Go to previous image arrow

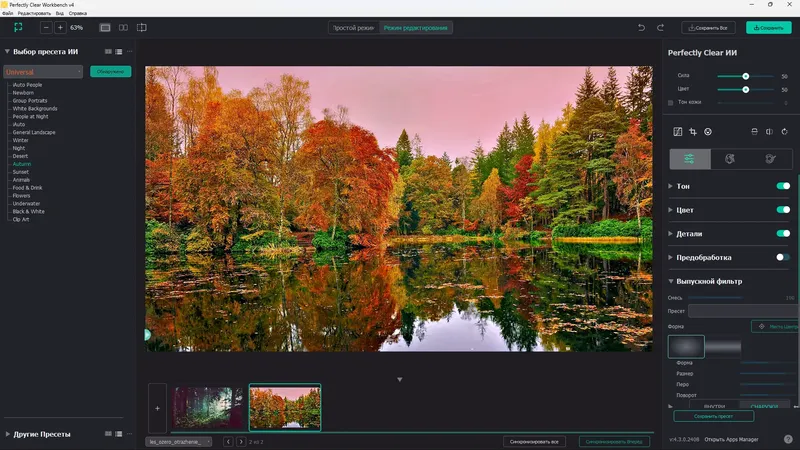pyautogui.click(x=228, y=442)
